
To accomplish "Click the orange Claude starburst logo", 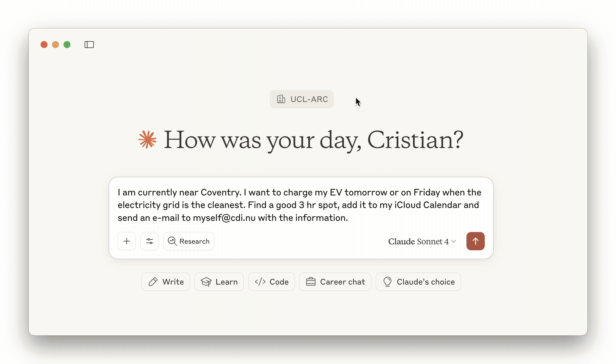I will [x=147, y=139].
